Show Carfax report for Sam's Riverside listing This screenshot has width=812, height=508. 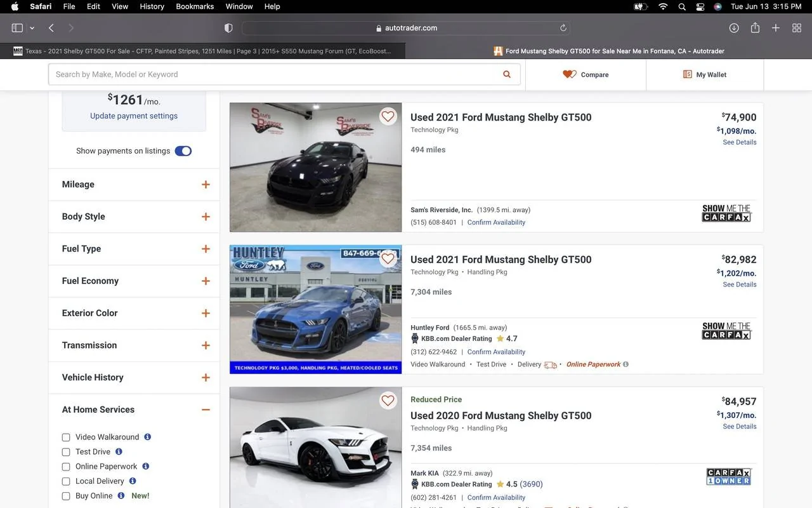pos(726,213)
